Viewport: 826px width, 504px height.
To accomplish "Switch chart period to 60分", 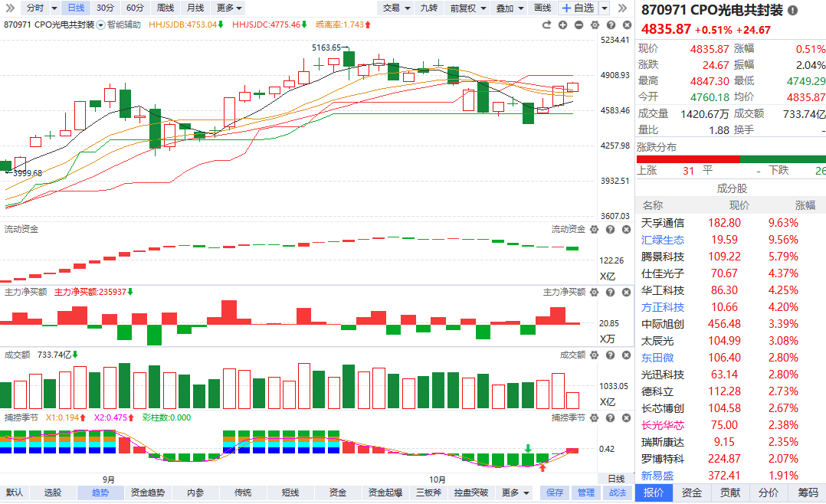I will point(135,8).
